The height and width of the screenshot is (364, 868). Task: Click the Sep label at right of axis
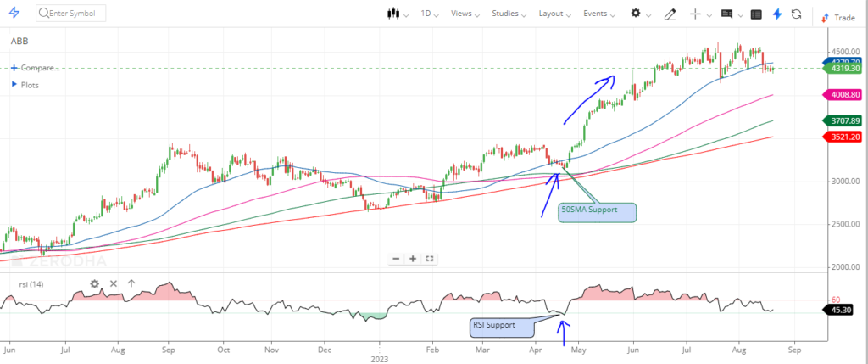tap(794, 350)
